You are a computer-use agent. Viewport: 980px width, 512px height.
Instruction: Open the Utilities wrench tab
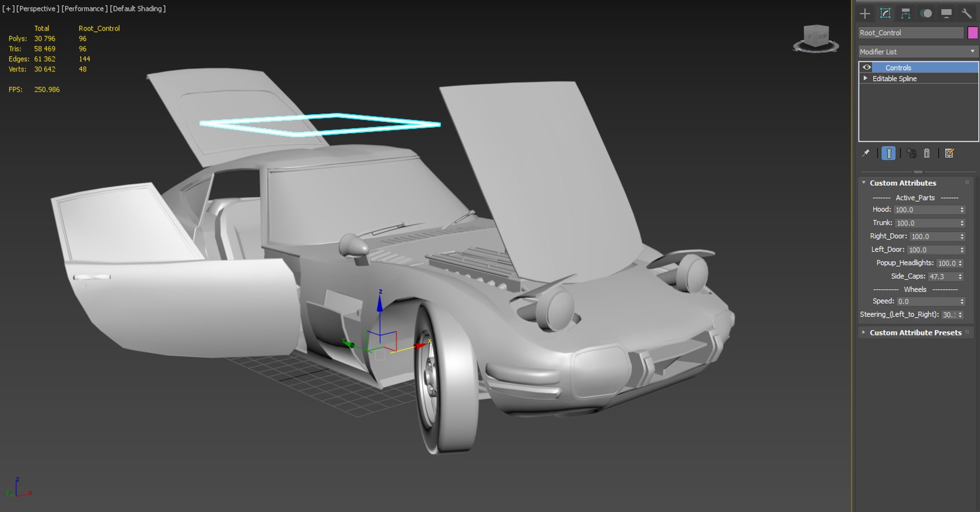click(x=966, y=14)
